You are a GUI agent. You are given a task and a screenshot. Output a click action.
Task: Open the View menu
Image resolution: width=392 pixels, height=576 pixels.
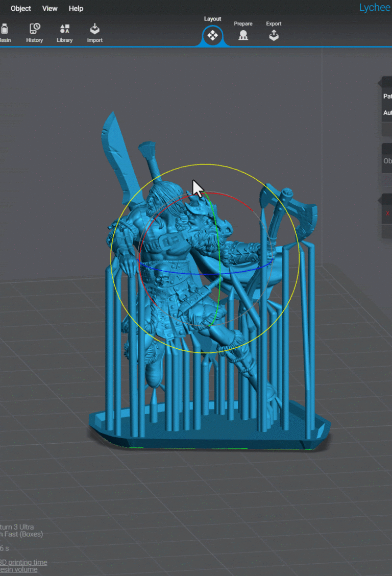coord(50,8)
